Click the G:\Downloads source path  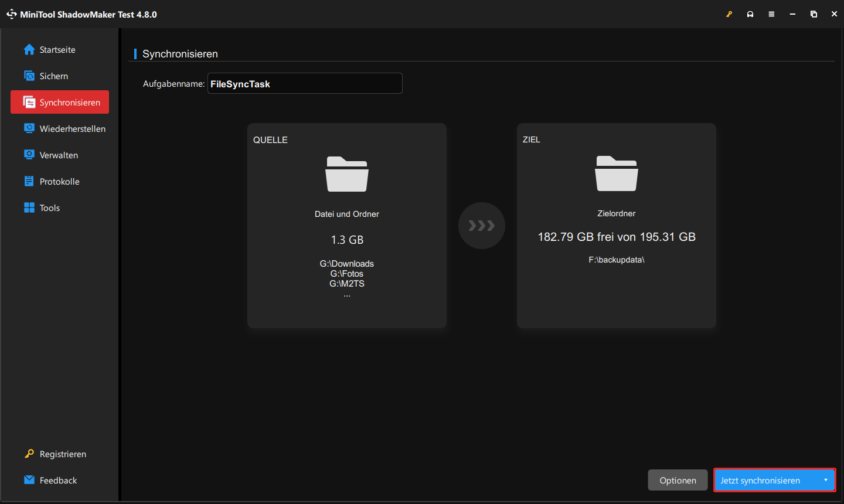[x=347, y=264]
